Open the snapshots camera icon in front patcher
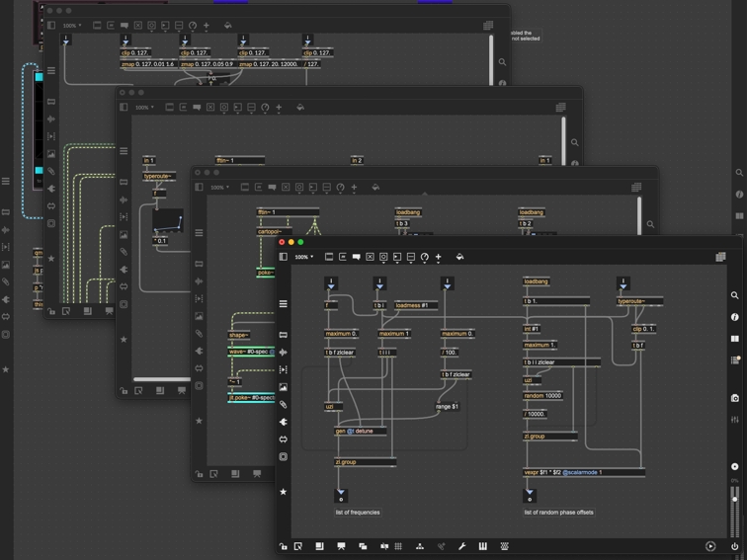The height and width of the screenshot is (560, 747). tap(734, 398)
